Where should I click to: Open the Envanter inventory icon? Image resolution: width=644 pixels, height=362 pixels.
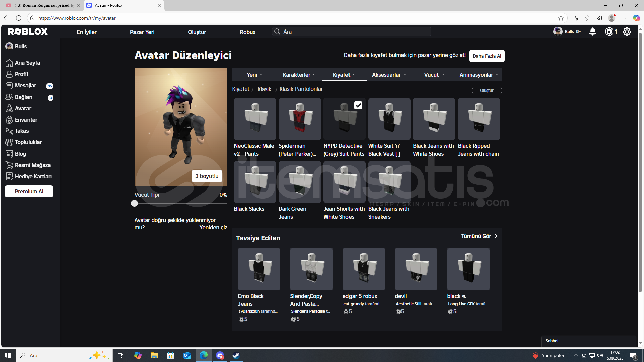pyautogui.click(x=9, y=120)
